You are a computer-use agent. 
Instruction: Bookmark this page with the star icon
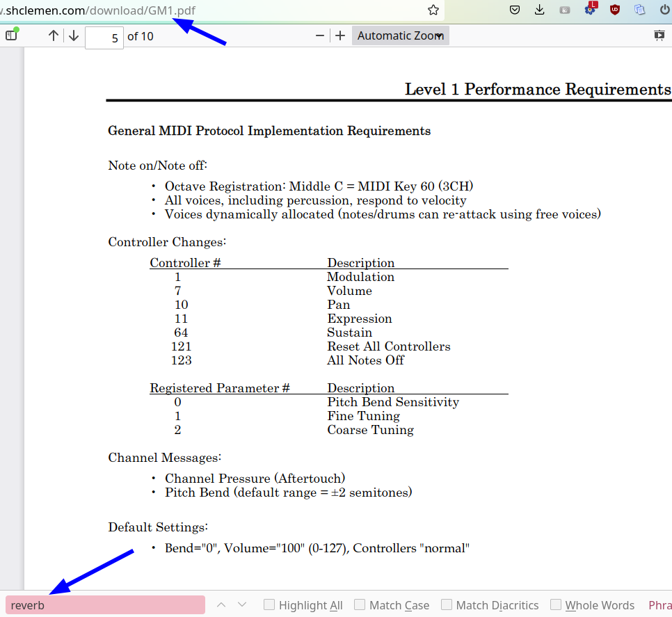433,10
